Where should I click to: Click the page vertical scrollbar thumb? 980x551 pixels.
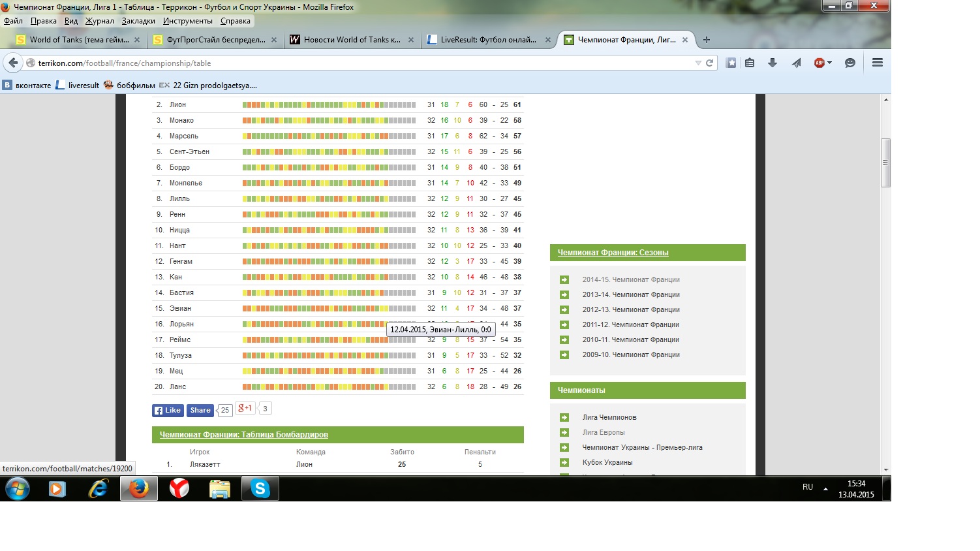885,163
